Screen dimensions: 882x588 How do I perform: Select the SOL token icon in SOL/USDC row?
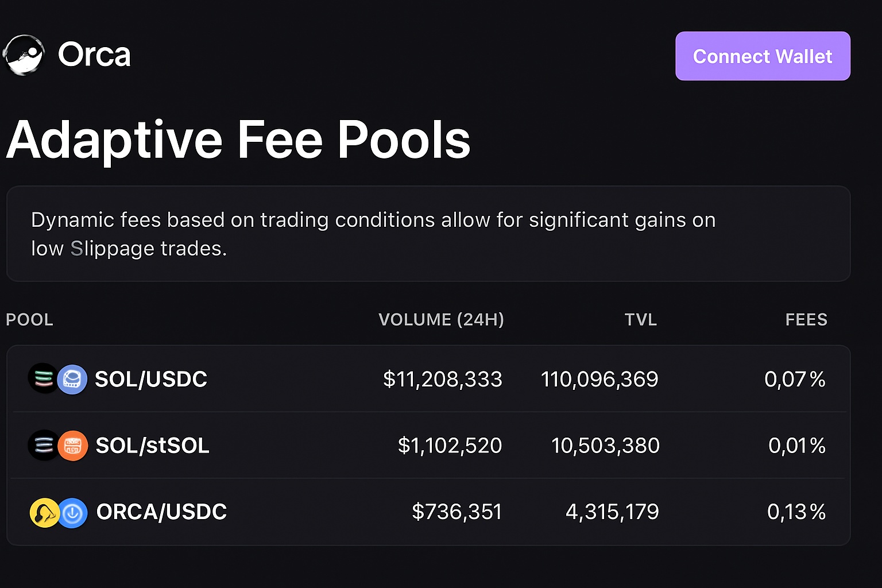[44, 378]
